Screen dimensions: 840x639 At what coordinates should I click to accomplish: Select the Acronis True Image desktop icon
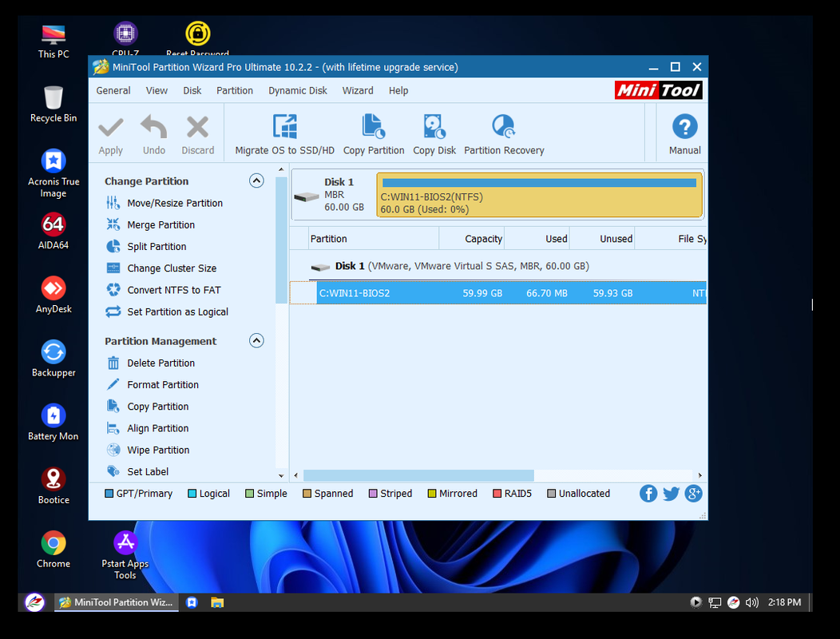click(53, 173)
